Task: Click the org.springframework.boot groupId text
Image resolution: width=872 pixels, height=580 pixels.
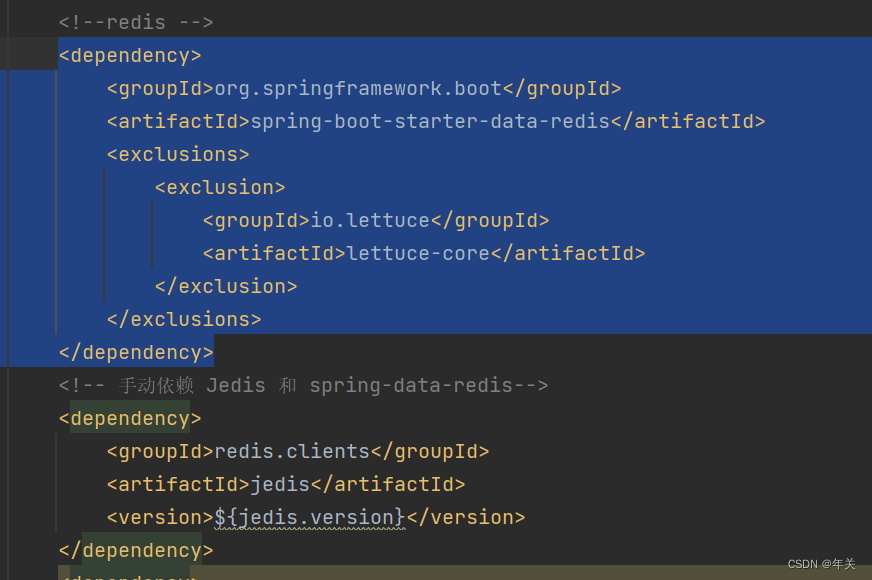Action: click(358, 89)
